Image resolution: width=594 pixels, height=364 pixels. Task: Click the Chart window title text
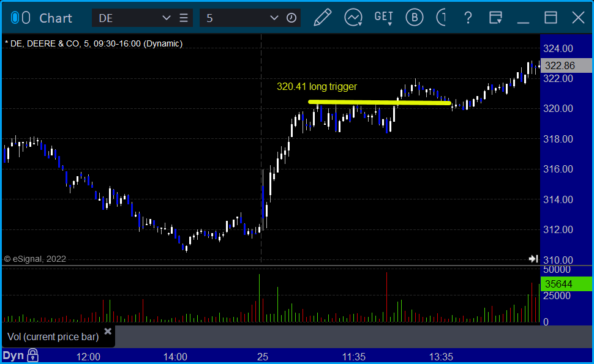(x=56, y=18)
